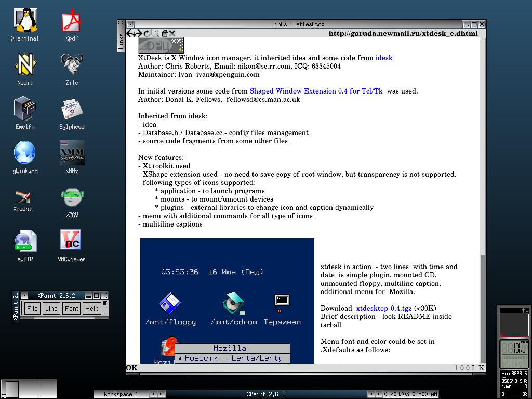Image resolution: width=532 pixels, height=399 pixels.
Task: Click next window arrow beside the clock
Action: coord(379,394)
